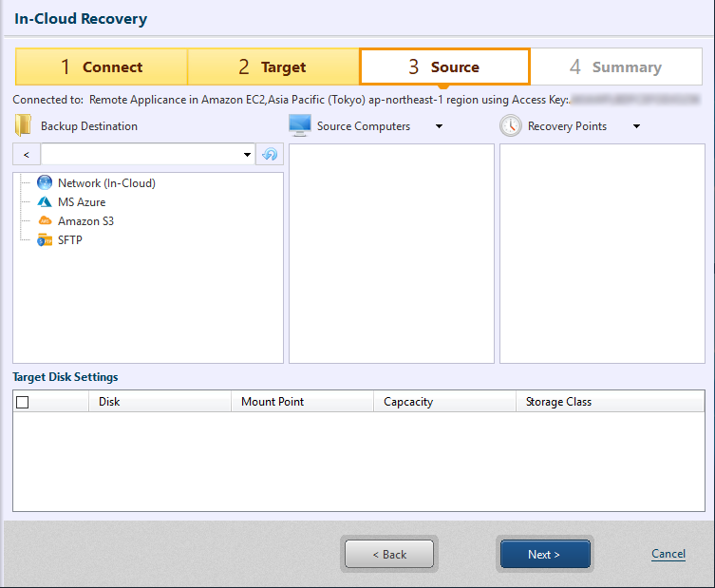
Task: Click the MS Azure logo icon
Action: (45, 202)
